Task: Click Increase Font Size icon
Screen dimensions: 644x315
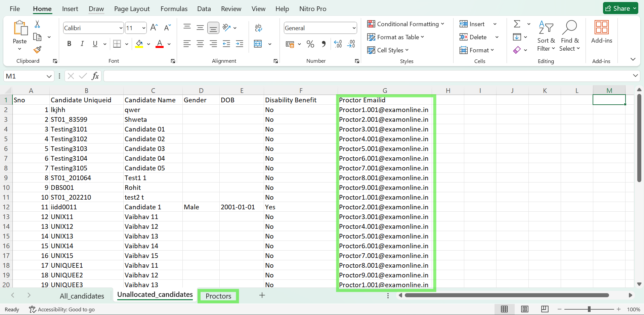Action: click(x=154, y=28)
